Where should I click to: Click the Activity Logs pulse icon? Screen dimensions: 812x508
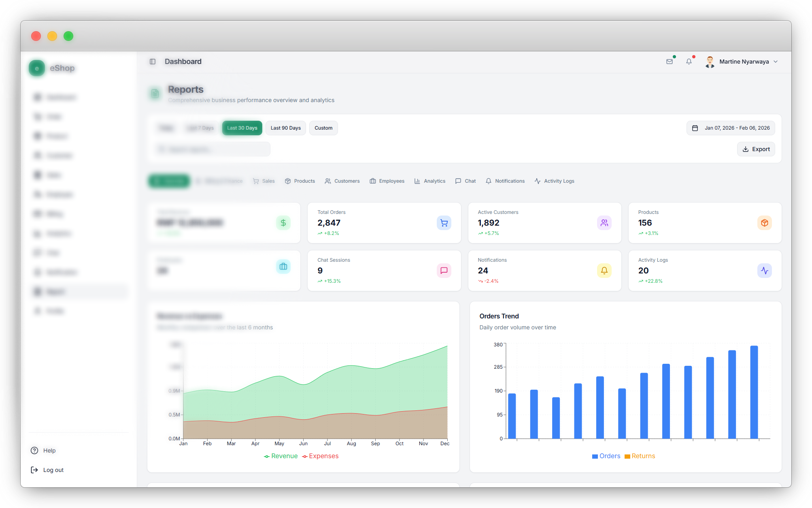click(764, 271)
